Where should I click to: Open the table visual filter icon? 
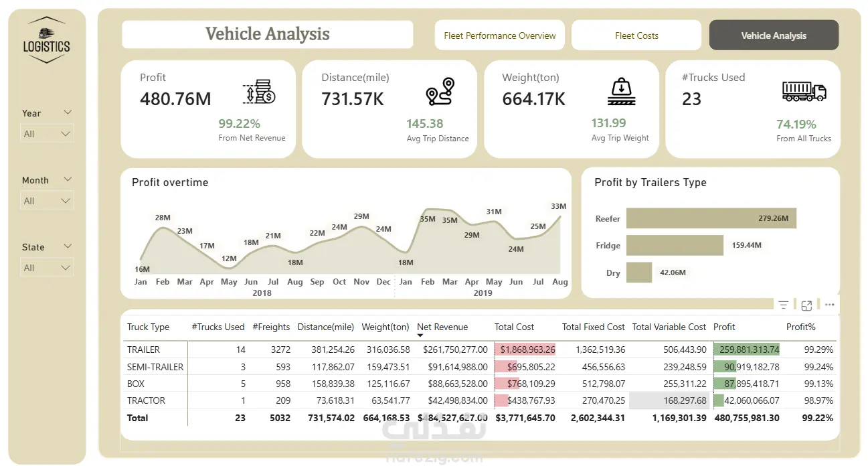(x=784, y=305)
